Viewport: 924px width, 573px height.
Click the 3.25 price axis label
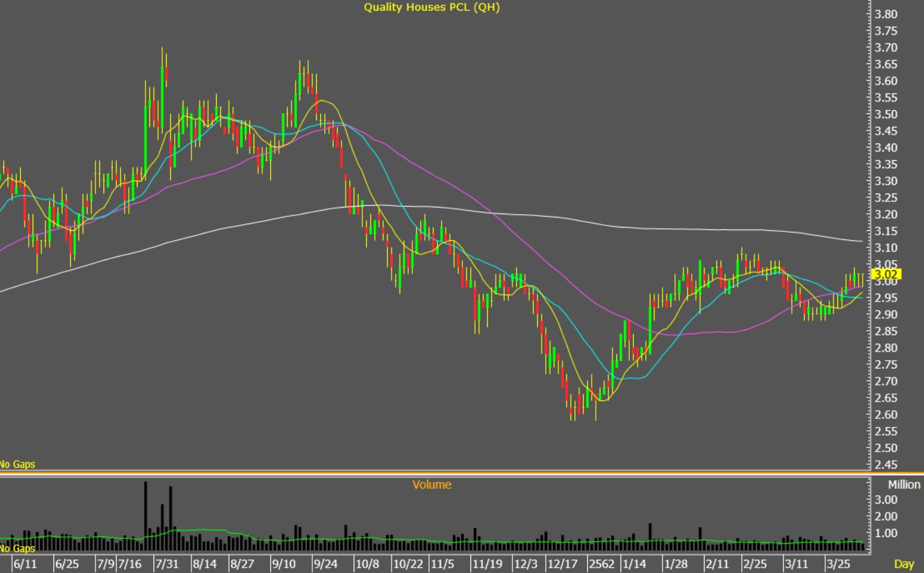885,197
